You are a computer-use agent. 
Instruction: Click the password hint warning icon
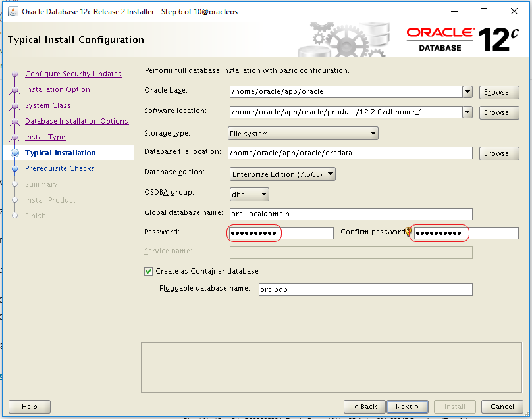pyautogui.click(x=408, y=232)
